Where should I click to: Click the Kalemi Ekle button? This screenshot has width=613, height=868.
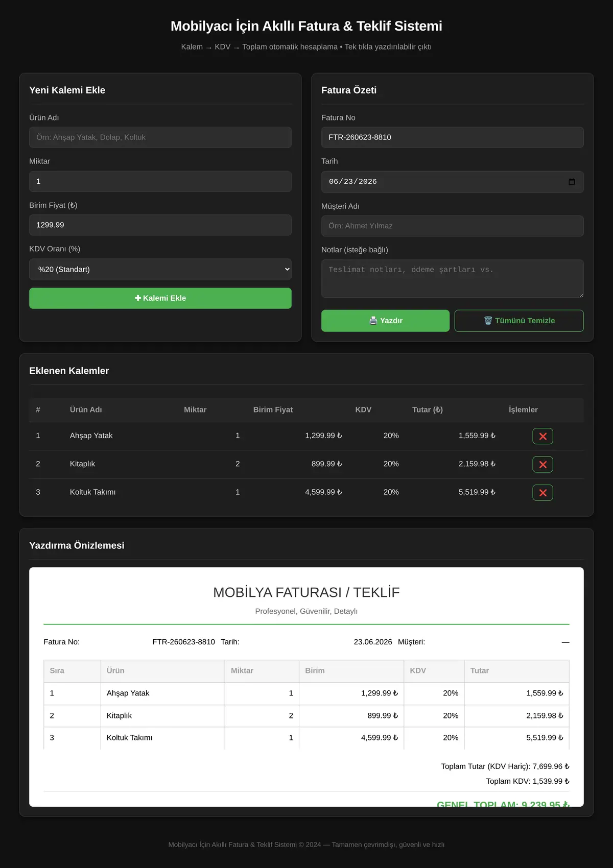[160, 298]
